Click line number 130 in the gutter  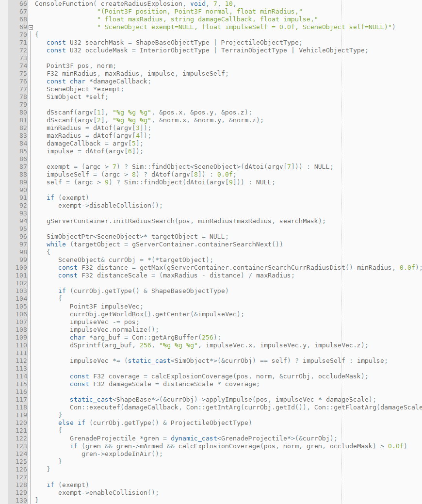(21, 501)
